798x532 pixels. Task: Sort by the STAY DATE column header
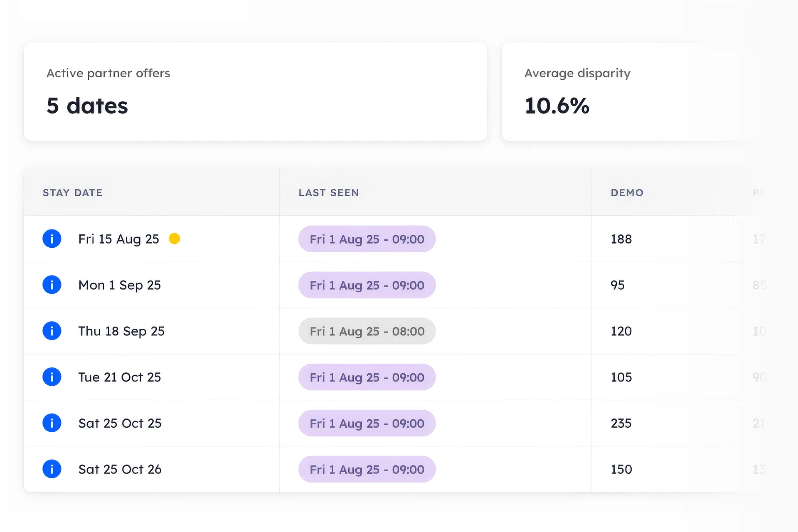coord(73,192)
